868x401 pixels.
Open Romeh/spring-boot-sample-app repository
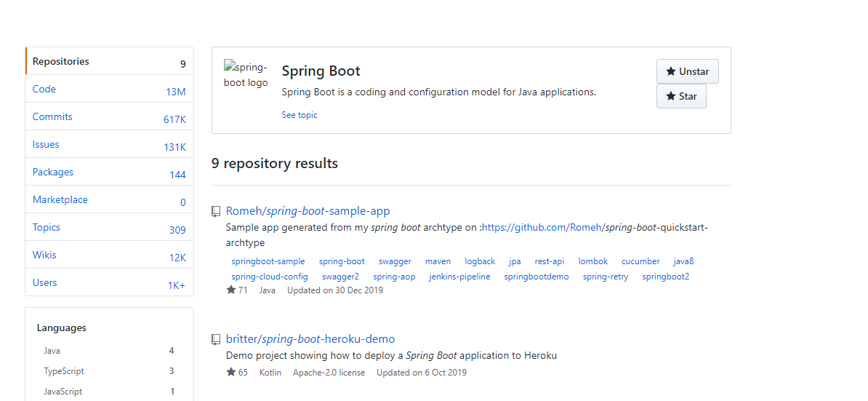coord(308,211)
